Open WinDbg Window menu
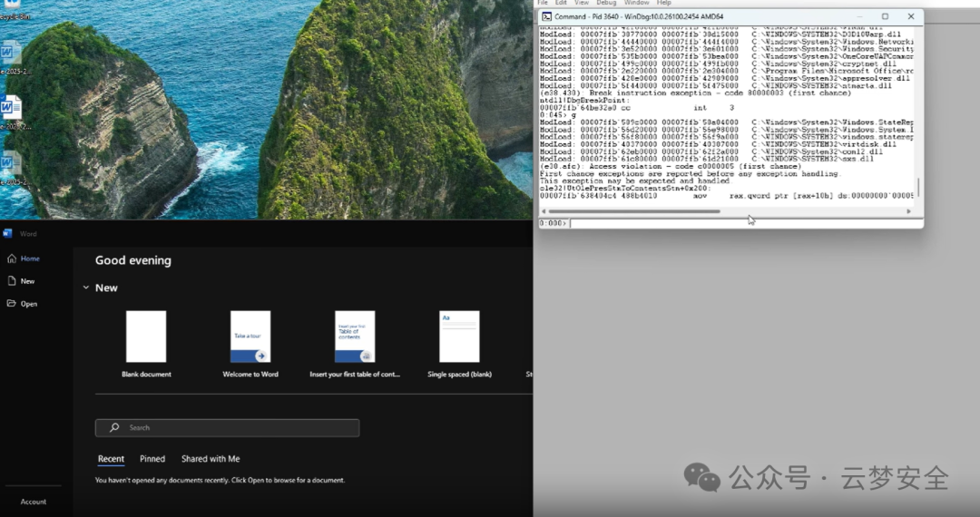The image size is (980, 517). pyautogui.click(x=636, y=3)
